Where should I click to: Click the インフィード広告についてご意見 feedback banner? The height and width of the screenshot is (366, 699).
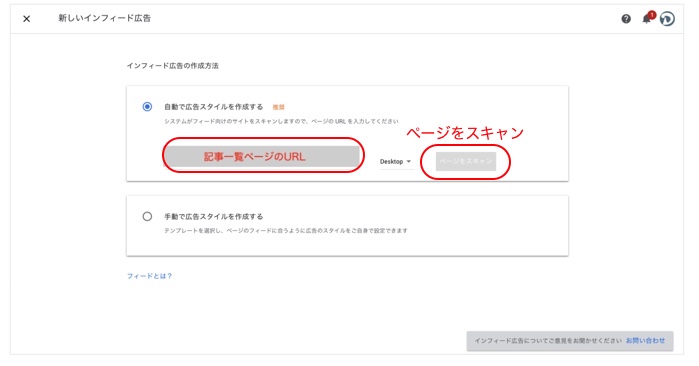coord(570,341)
